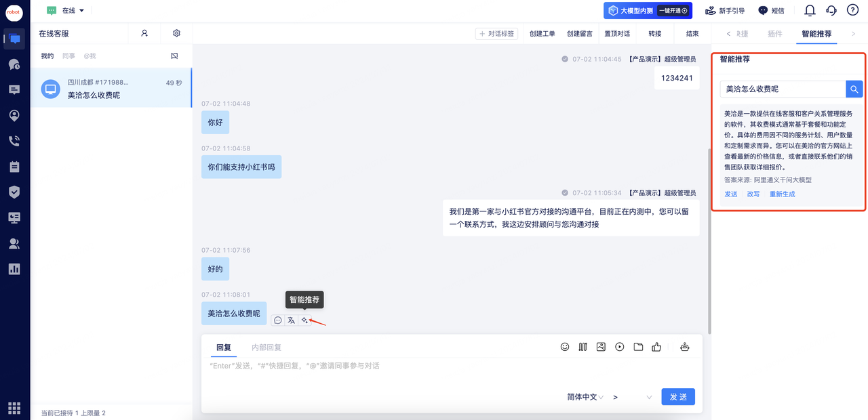868x420 pixels.
Task: Click the person icon beside 在线客服 header
Action: pyautogui.click(x=144, y=33)
